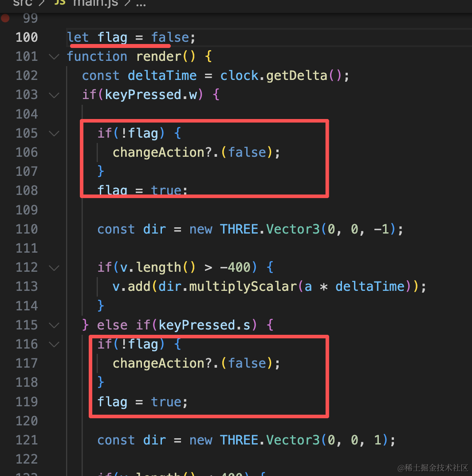Collapse the else if block at line 115
The image size is (472, 476).
54,325
